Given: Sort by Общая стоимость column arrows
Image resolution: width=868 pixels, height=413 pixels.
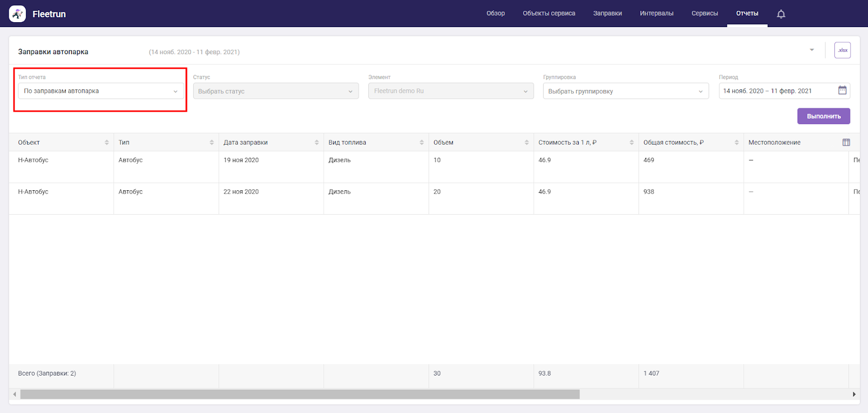Looking at the screenshot, I should pyautogui.click(x=736, y=143).
